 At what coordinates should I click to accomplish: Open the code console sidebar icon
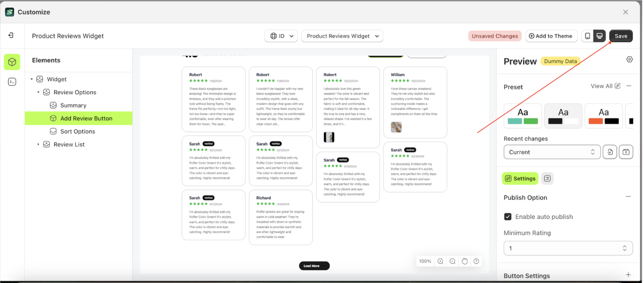[x=12, y=82]
